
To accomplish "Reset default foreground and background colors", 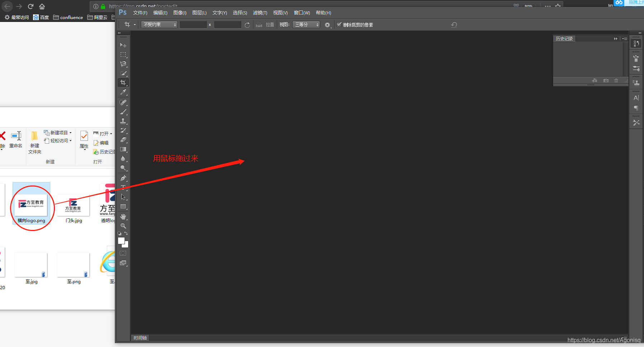I will (120, 233).
